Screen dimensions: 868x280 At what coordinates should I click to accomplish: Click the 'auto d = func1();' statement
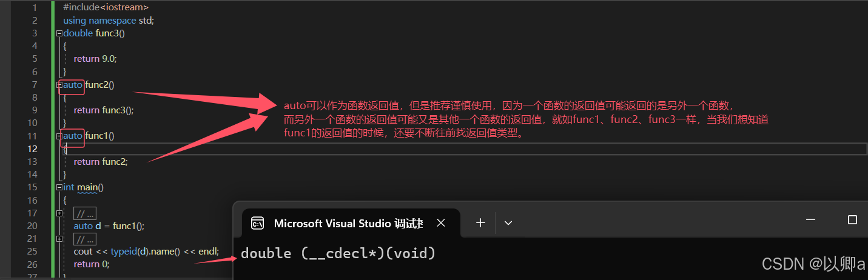tap(109, 226)
